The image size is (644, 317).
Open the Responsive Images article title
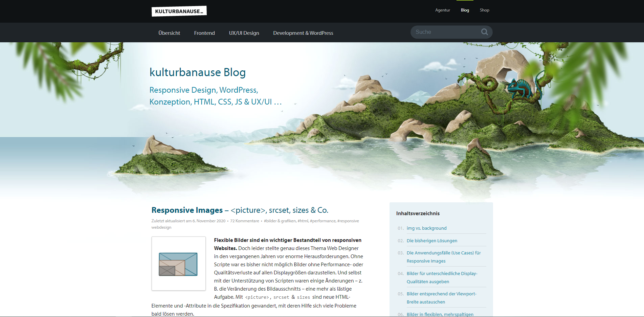(240, 210)
